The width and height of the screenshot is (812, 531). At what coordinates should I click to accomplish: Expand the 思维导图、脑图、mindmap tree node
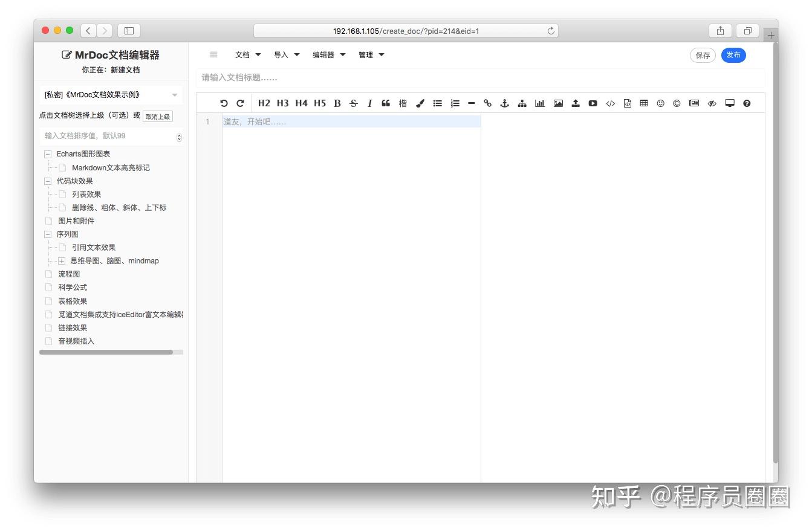tap(62, 260)
